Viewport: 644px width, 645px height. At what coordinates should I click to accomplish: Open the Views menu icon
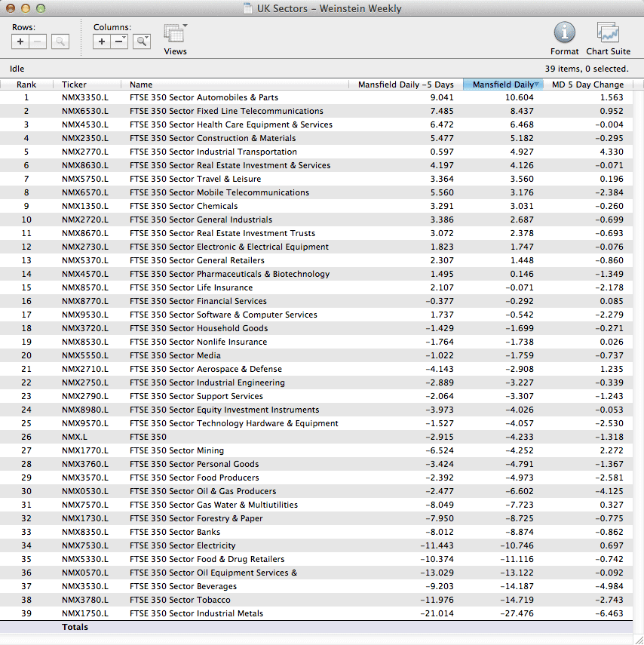point(175,34)
